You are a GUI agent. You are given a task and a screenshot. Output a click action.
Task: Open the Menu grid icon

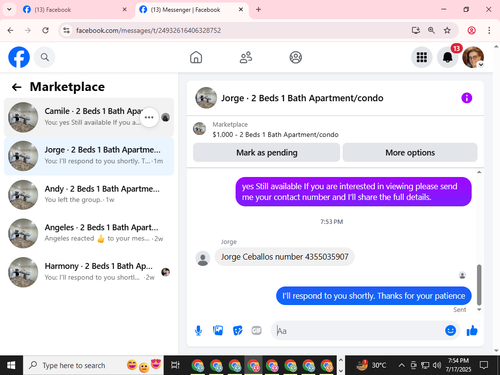(x=422, y=57)
